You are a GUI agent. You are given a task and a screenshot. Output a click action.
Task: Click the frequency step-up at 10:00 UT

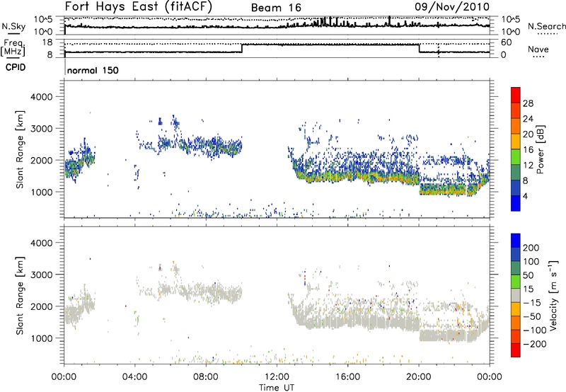point(242,48)
